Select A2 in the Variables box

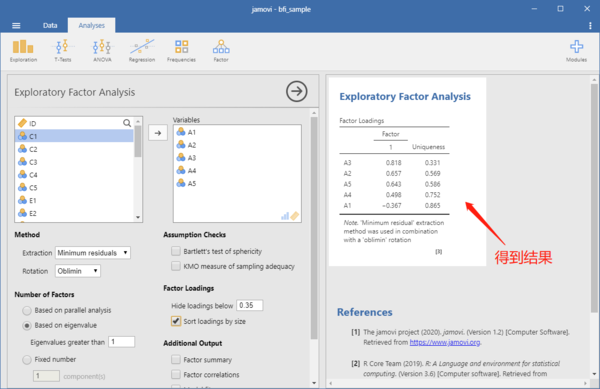[237, 145]
